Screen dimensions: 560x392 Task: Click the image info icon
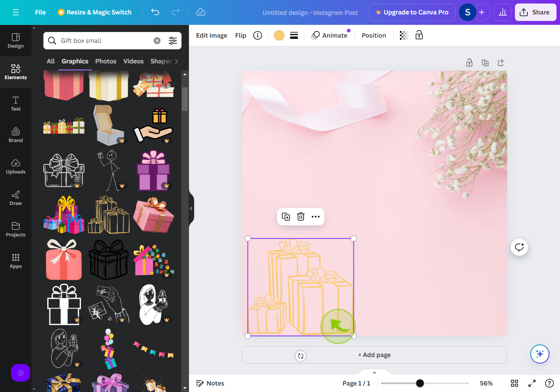tap(258, 35)
